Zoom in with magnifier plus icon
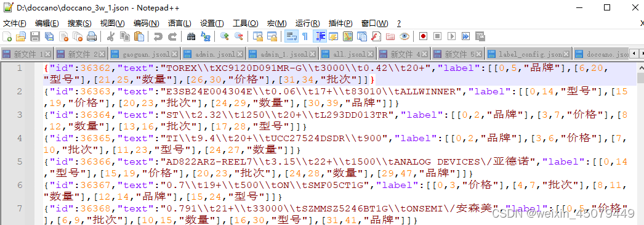The image size is (644, 225). pyautogui.click(x=224, y=36)
